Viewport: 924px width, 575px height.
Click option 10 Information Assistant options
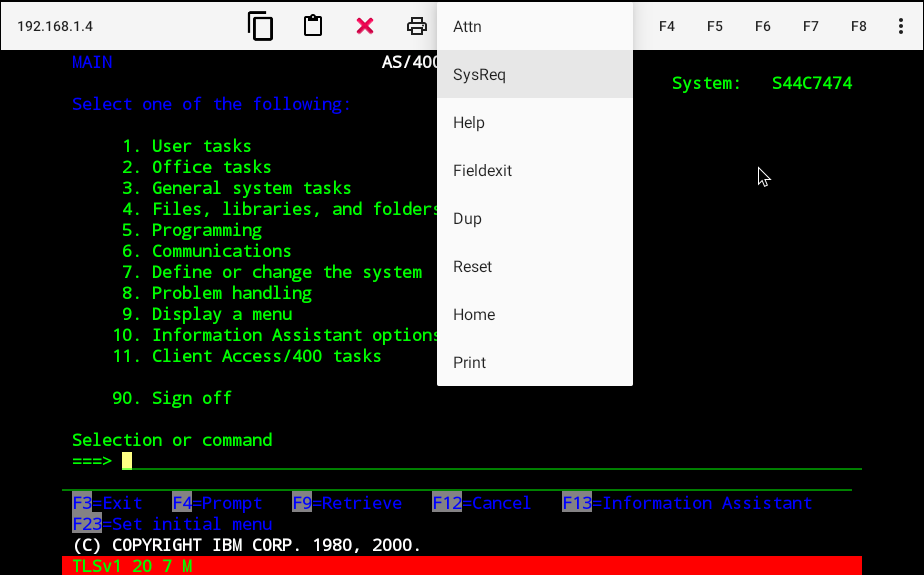[275, 335]
